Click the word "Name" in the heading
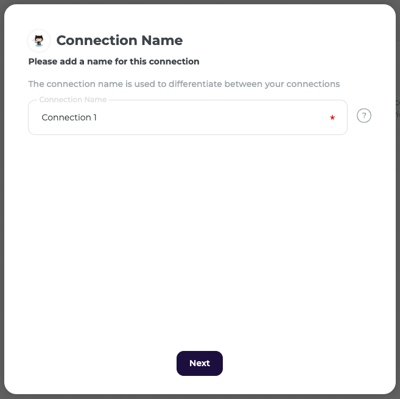 [162, 40]
